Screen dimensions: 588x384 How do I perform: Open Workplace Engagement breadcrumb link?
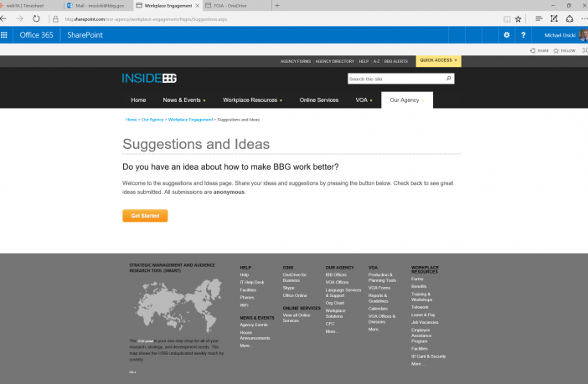point(190,120)
